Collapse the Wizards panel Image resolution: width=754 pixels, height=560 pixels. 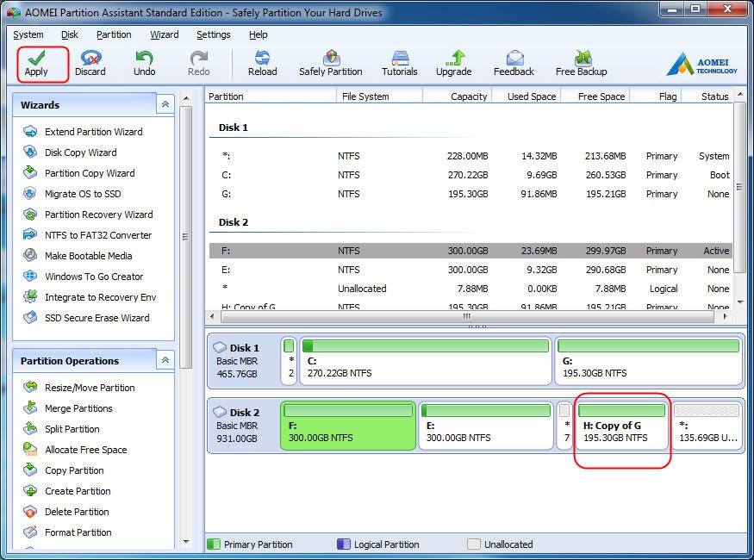coord(165,104)
